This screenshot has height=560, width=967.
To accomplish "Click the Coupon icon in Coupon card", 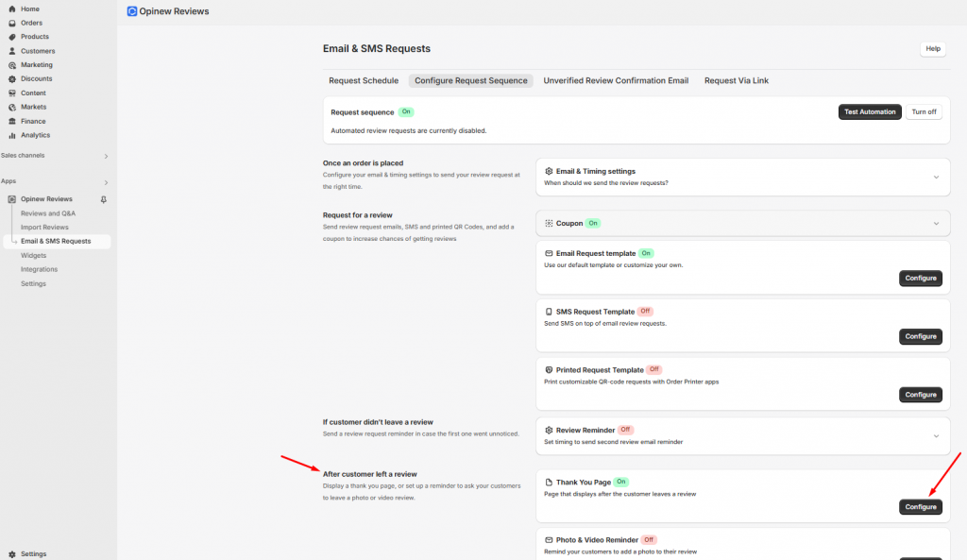I will tap(549, 223).
